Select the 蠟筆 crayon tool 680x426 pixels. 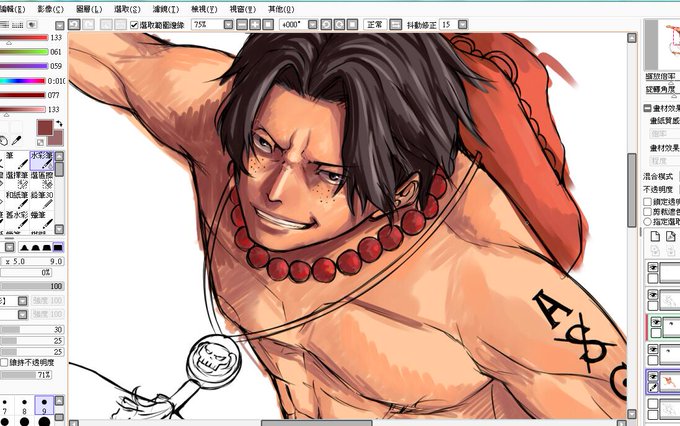[x=42, y=220]
